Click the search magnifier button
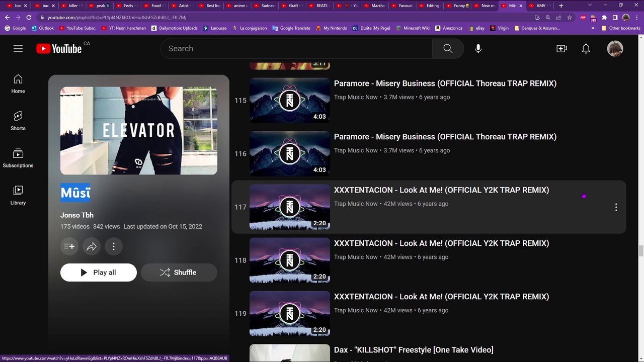 point(448,48)
